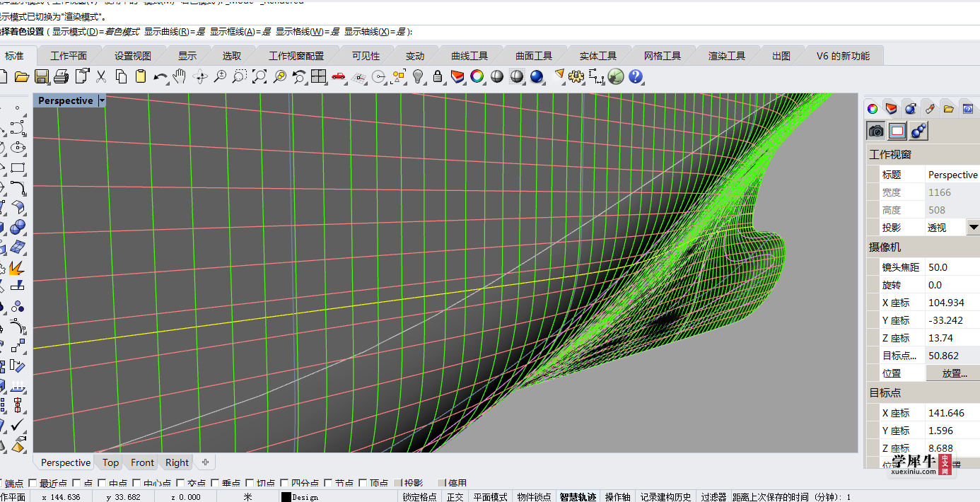Click the four-viewport layout icon
The image size is (980, 502).
[319, 76]
